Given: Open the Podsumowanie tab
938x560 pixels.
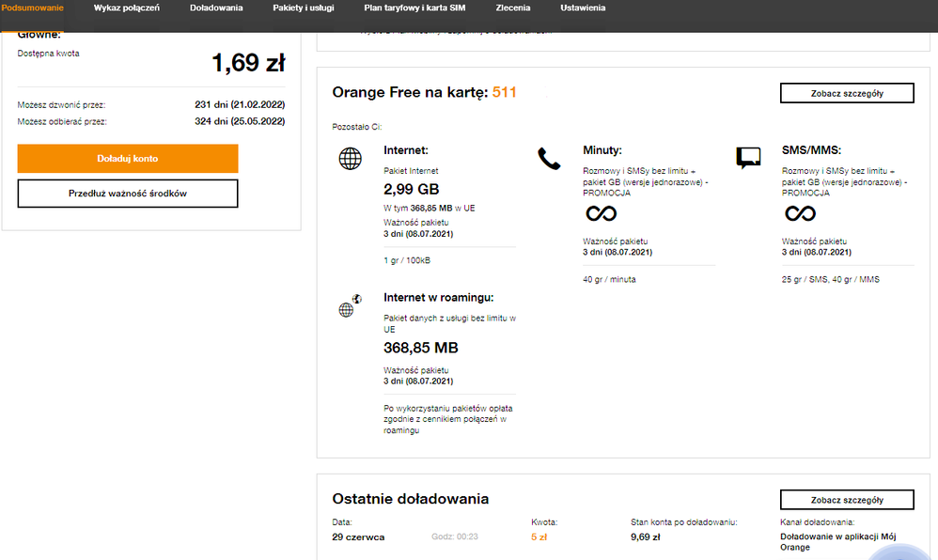Looking at the screenshot, I should point(33,8).
